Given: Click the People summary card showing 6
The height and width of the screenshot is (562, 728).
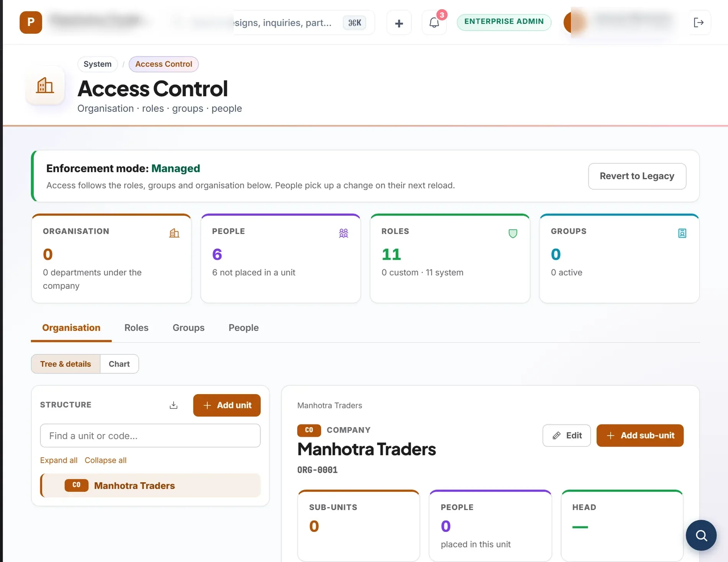Looking at the screenshot, I should [x=280, y=259].
